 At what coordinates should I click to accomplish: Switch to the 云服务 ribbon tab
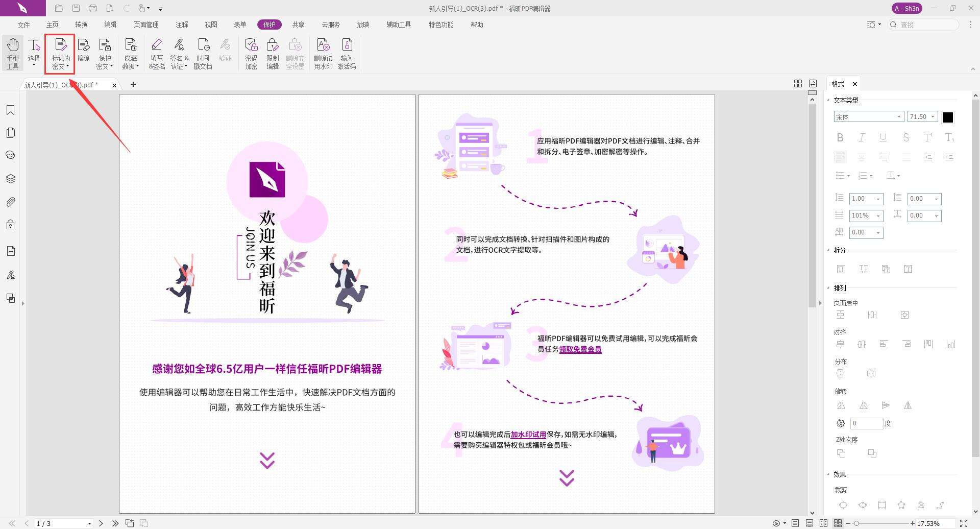coord(331,25)
